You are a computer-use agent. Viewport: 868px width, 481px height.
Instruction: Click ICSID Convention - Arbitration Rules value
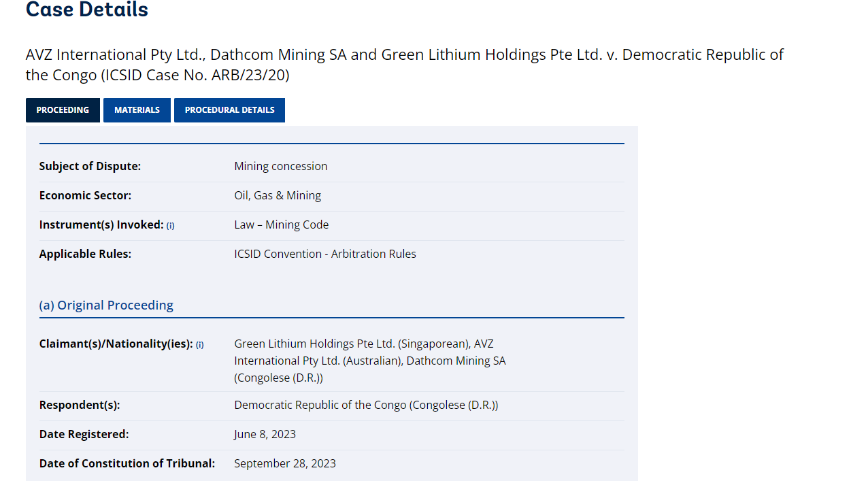click(325, 254)
